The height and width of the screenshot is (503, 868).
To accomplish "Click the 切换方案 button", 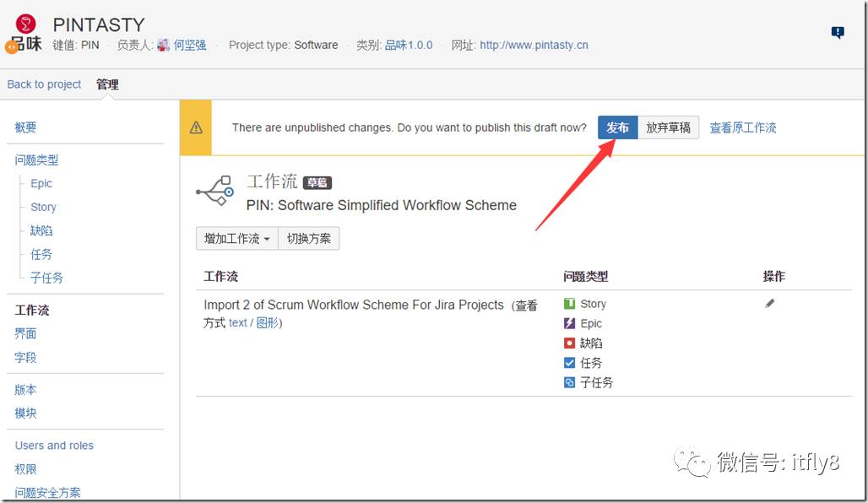I will point(309,239).
